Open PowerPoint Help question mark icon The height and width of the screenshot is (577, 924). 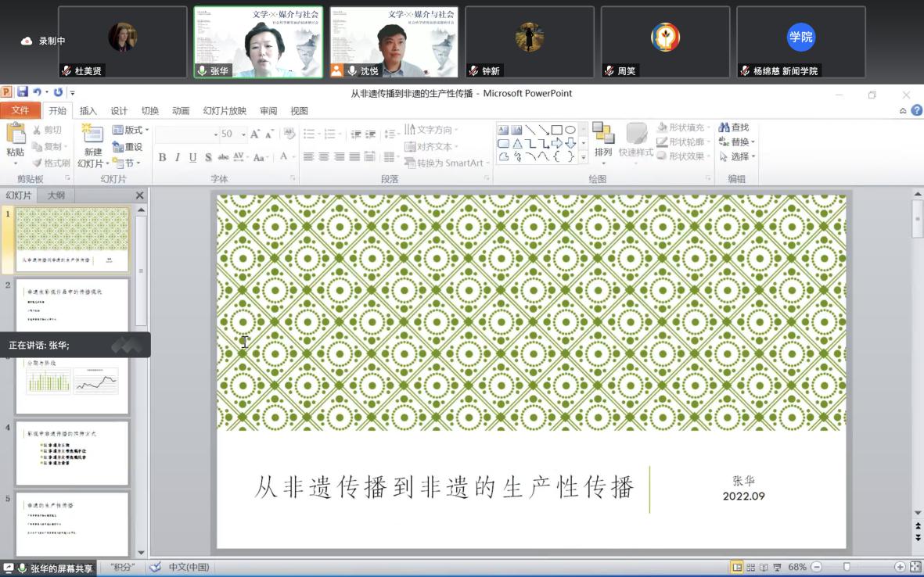coord(916,110)
